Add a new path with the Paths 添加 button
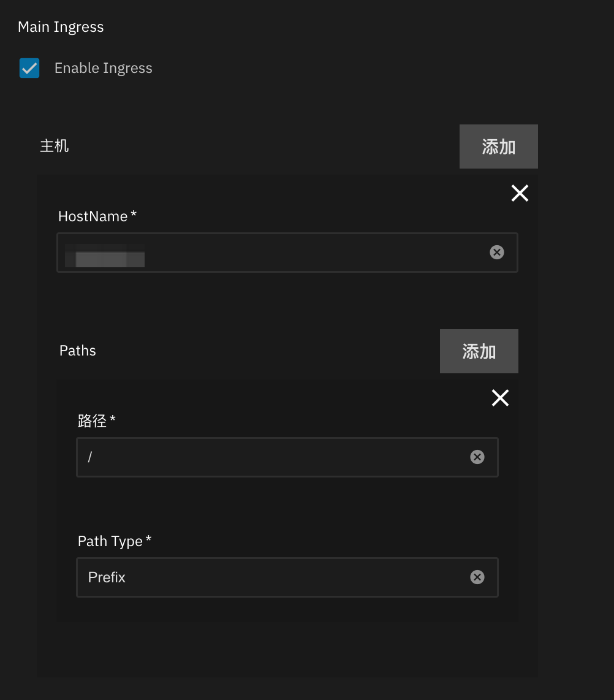Viewport: 614px width, 700px height. [x=479, y=351]
